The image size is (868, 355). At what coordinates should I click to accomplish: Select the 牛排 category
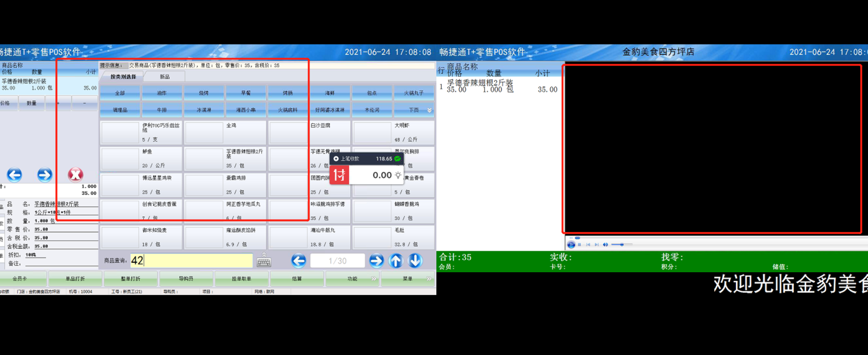(162, 110)
